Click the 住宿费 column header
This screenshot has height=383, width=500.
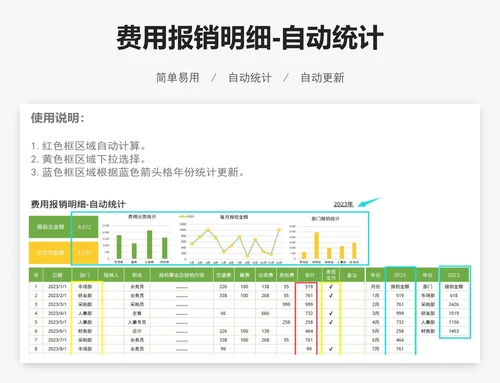click(x=265, y=275)
